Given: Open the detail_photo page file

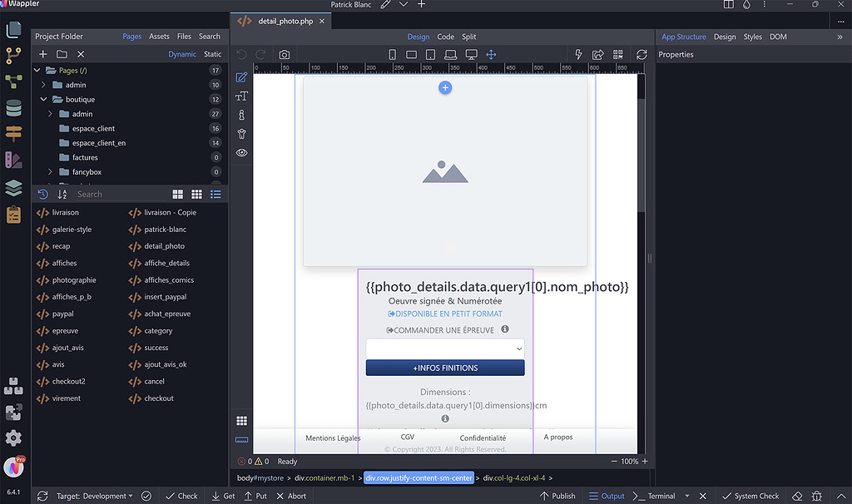Looking at the screenshot, I should click(x=157, y=246).
